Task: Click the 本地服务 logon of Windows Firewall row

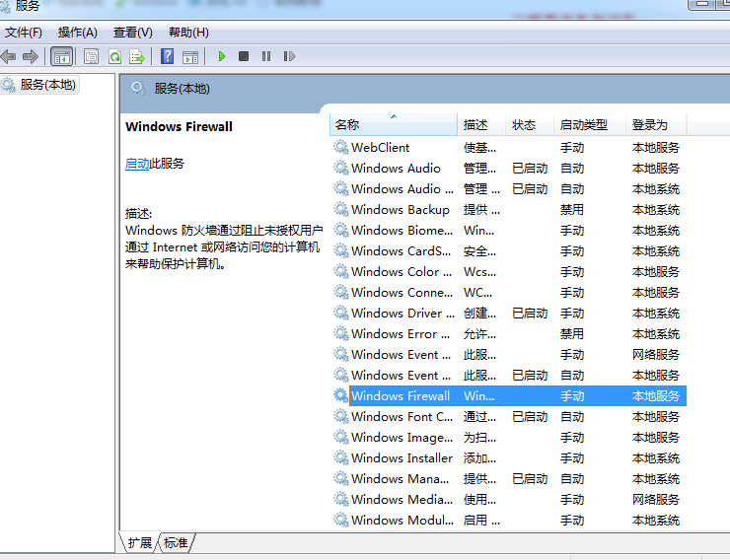Action: pos(655,396)
